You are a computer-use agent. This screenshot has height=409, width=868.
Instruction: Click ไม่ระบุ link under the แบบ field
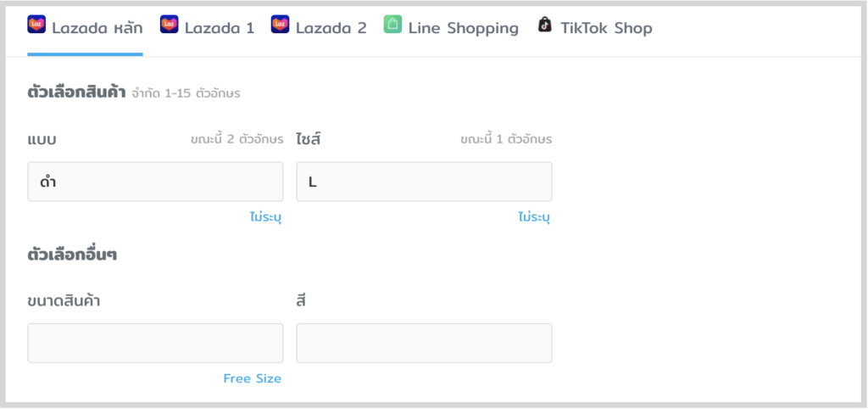(265, 217)
